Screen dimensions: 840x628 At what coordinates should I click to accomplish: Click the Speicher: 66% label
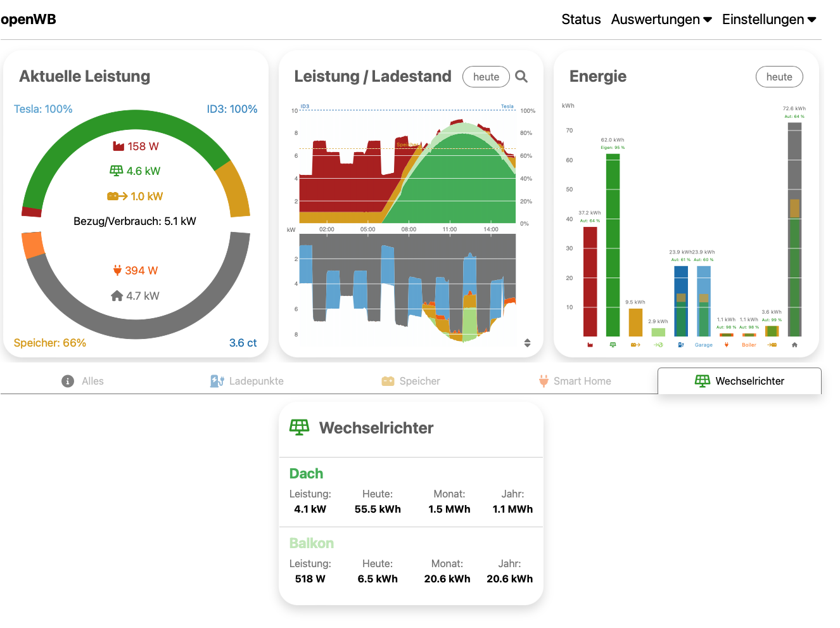point(50,343)
